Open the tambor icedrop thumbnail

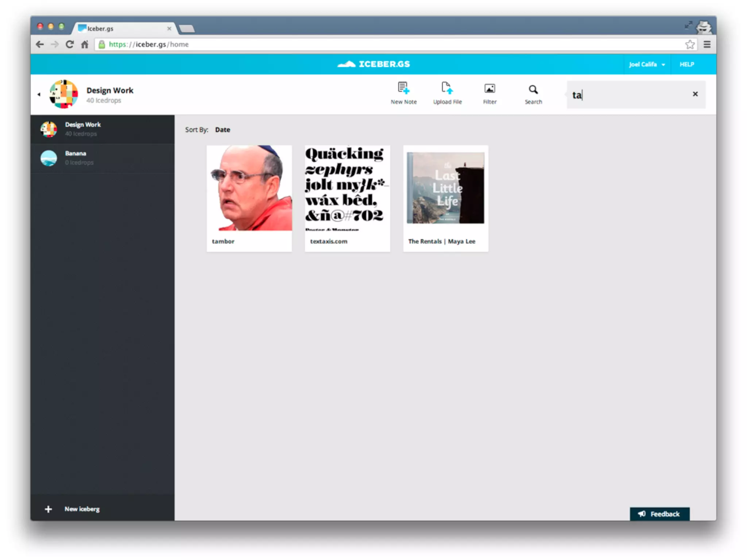(x=249, y=188)
